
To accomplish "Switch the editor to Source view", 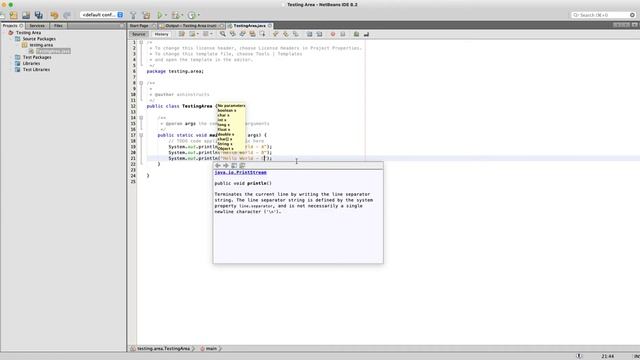I will 138,34.
